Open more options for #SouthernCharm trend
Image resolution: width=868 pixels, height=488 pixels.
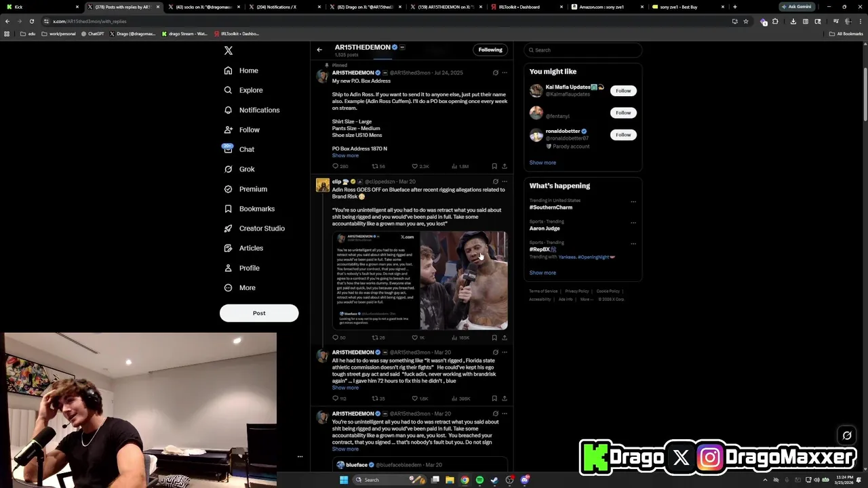click(633, 201)
